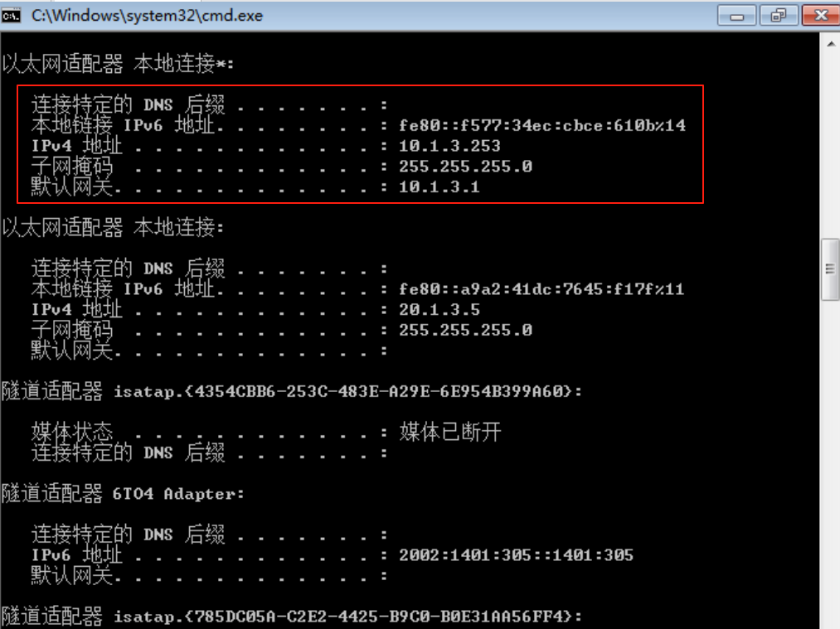Image resolution: width=840 pixels, height=629 pixels.
Task: Click the 媒体状态 label
Action: point(72,432)
